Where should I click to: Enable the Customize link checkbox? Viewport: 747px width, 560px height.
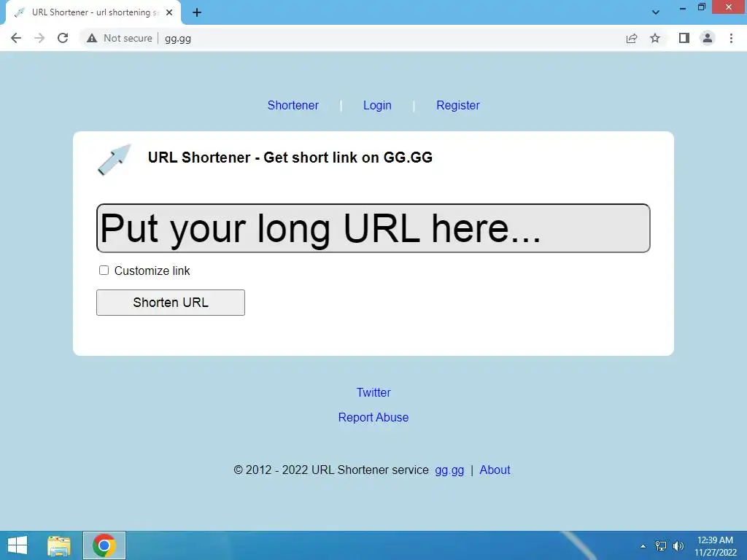click(x=104, y=271)
